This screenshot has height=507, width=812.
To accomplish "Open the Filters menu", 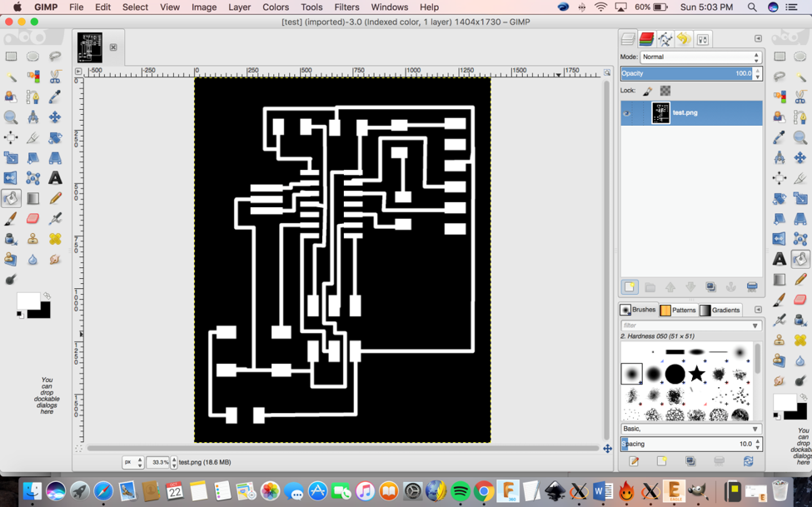I will tap(346, 7).
